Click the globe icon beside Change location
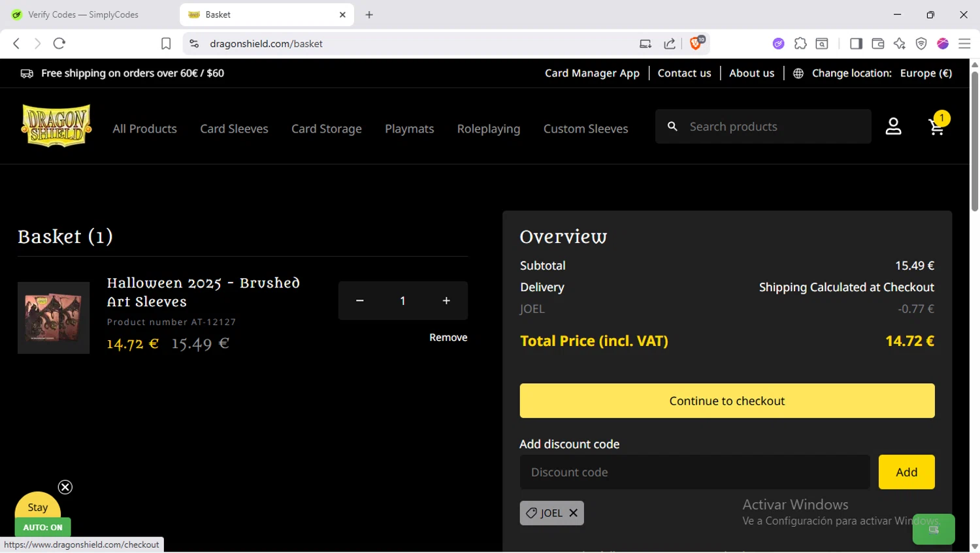Screen dimensions: 980x553 pyautogui.click(x=798, y=73)
